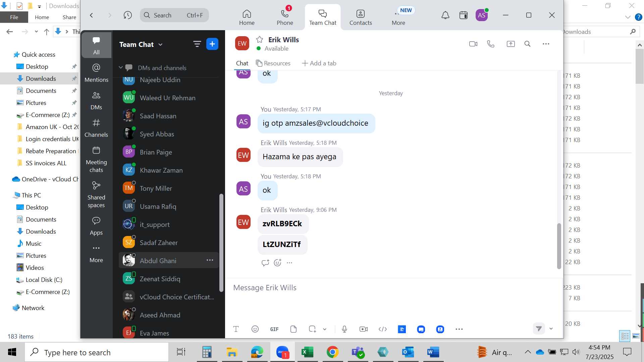
Task: Open the Contacts tab
Action: point(361,17)
